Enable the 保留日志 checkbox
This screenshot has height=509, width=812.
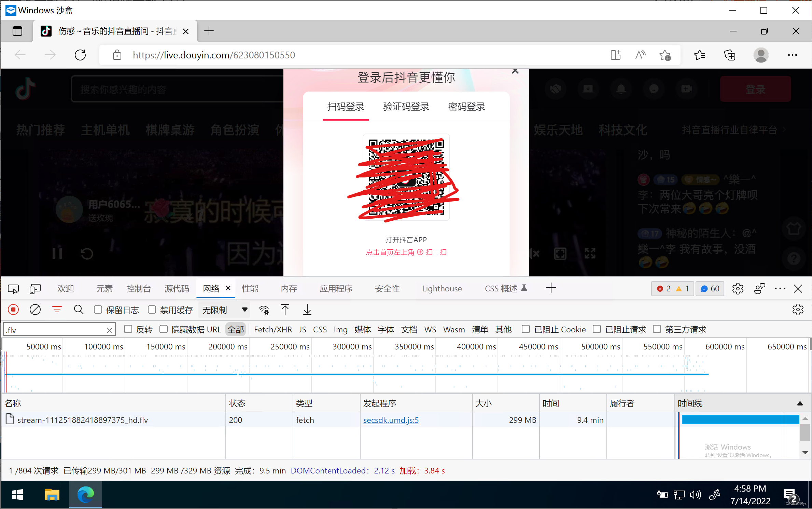98,310
